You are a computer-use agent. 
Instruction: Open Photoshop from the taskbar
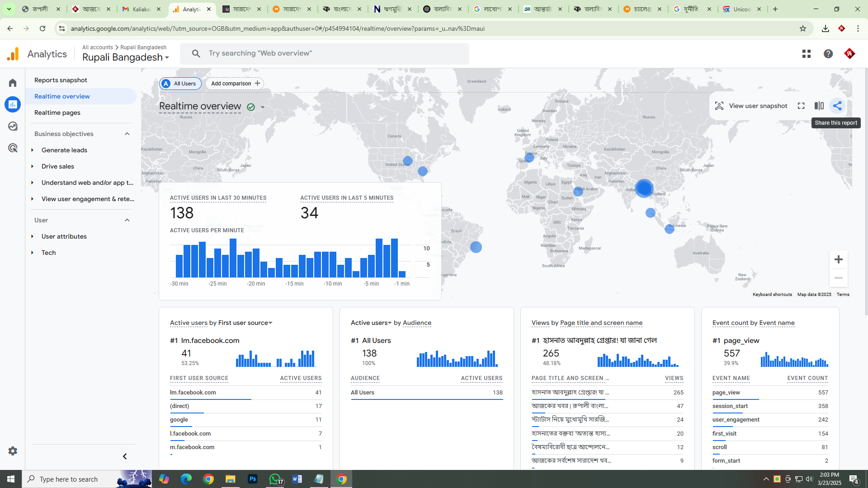coord(253,479)
